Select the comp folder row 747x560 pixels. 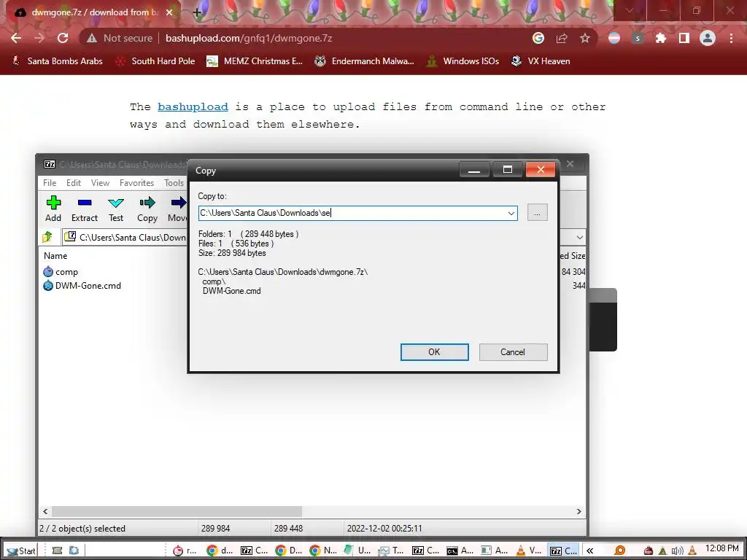pyautogui.click(x=61, y=272)
